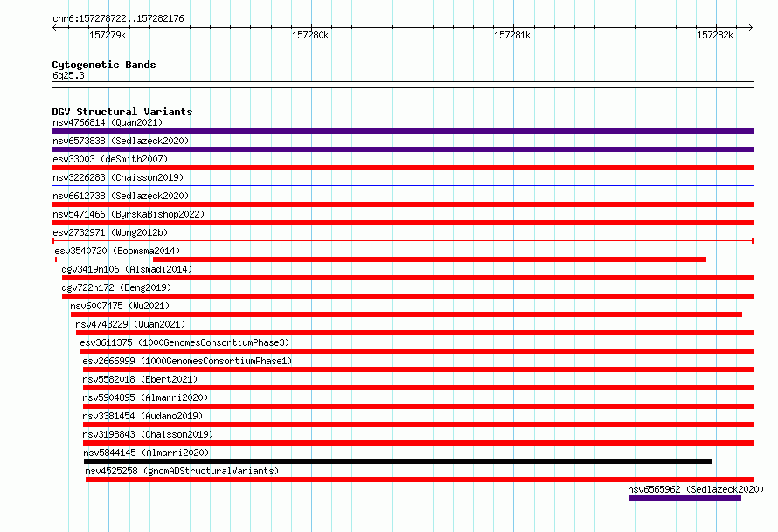Open the nsv4525258 gnomADStructuralVariants entry
The width and height of the screenshot is (778, 532).
(420, 480)
